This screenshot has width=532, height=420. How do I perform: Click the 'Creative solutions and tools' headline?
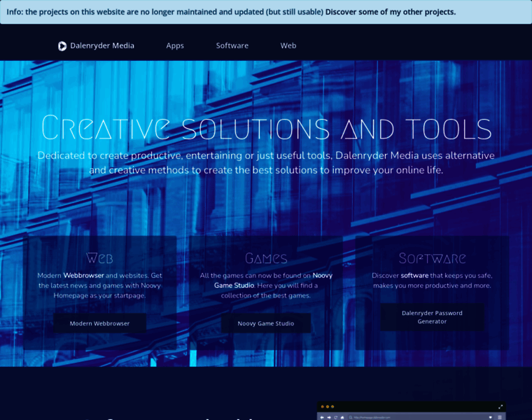(x=266, y=128)
